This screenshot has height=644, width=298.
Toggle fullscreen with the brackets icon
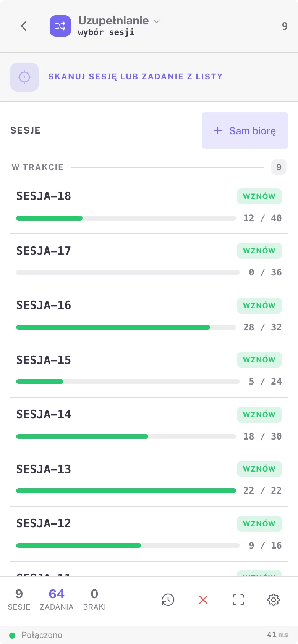click(238, 600)
